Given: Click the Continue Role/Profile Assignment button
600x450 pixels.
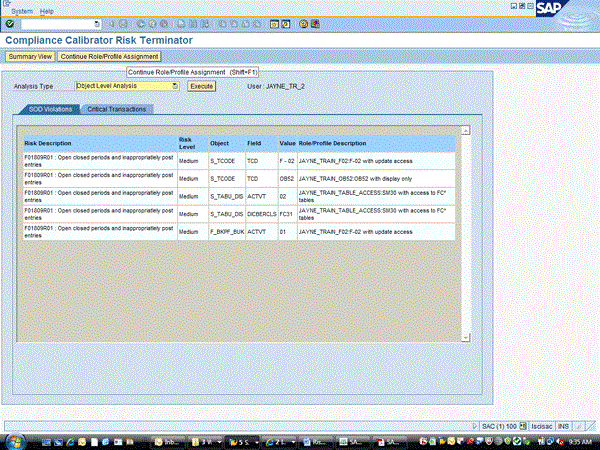Looking at the screenshot, I should pyautogui.click(x=109, y=56).
